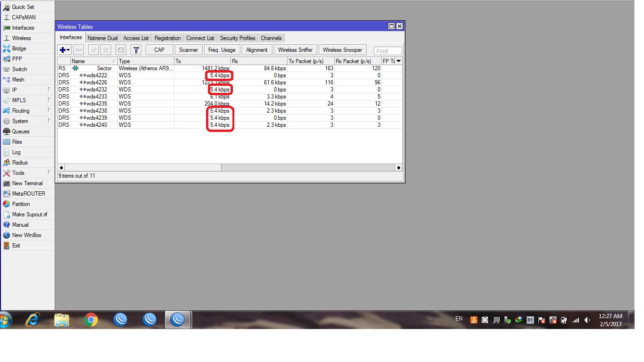
Task: Click the Alignment button
Action: coord(257,50)
